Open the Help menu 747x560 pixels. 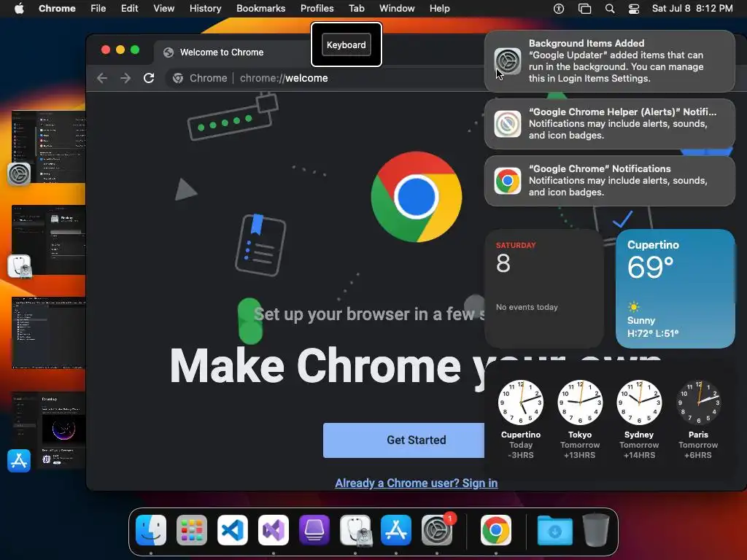pos(439,9)
